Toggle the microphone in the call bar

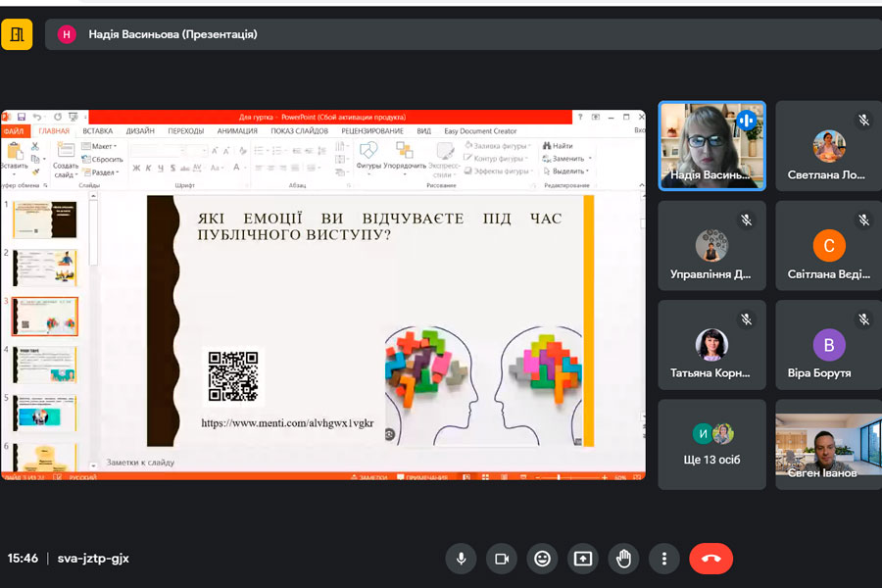click(x=460, y=559)
